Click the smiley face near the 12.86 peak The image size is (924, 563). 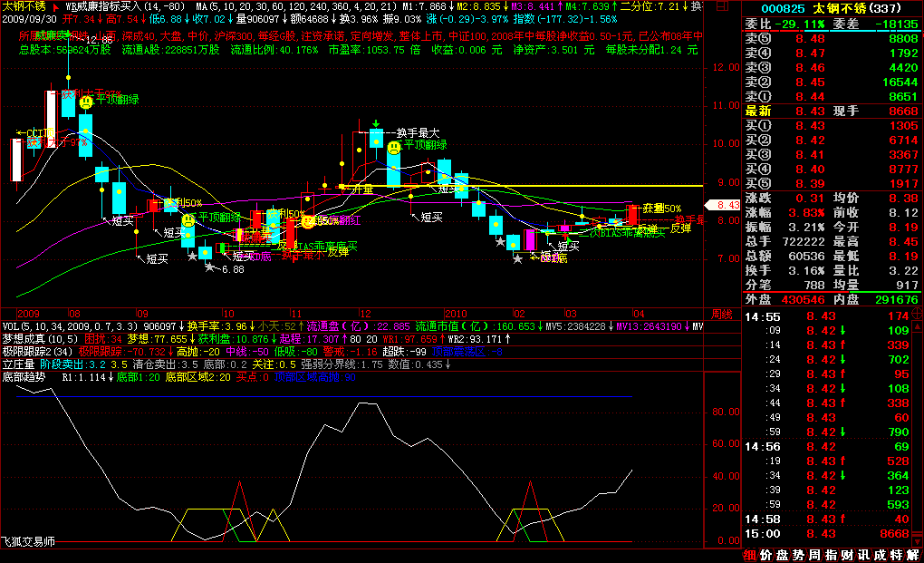pyautogui.click(x=85, y=102)
